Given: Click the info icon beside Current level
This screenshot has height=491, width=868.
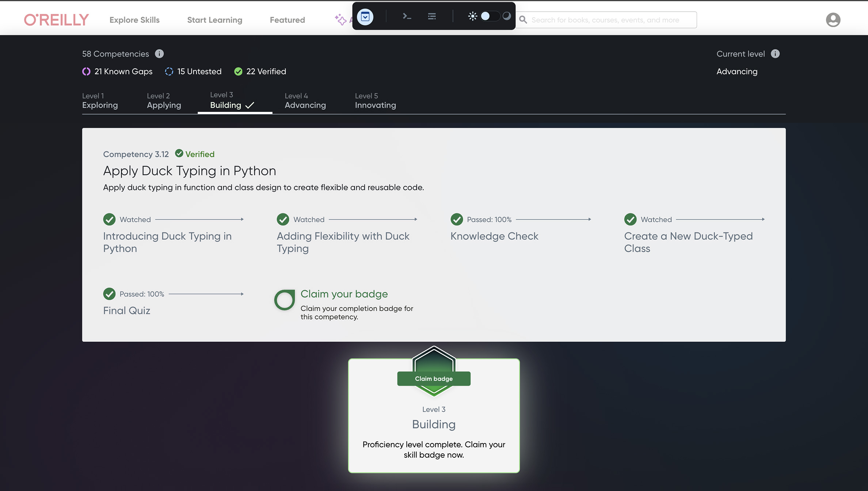Looking at the screenshot, I should coord(775,54).
